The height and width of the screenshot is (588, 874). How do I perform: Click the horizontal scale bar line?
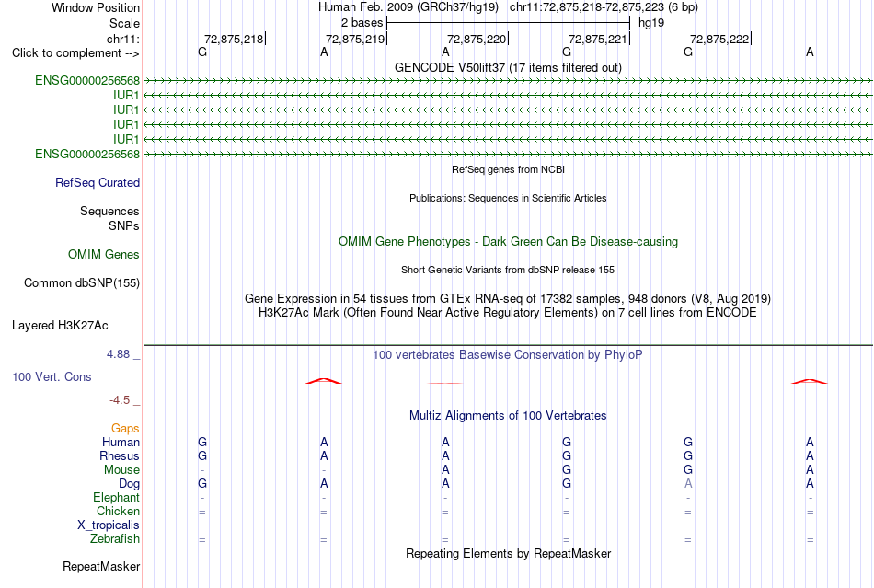[508, 23]
